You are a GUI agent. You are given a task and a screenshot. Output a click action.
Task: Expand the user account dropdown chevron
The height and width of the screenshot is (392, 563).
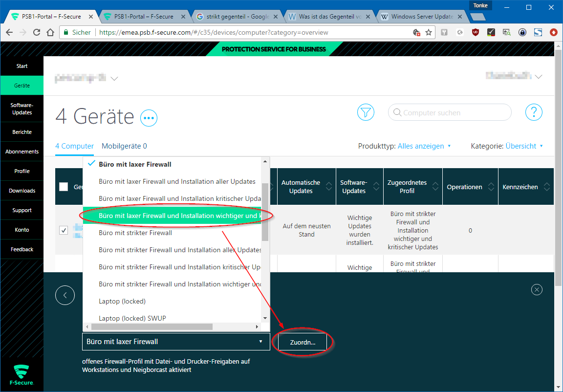(538, 76)
